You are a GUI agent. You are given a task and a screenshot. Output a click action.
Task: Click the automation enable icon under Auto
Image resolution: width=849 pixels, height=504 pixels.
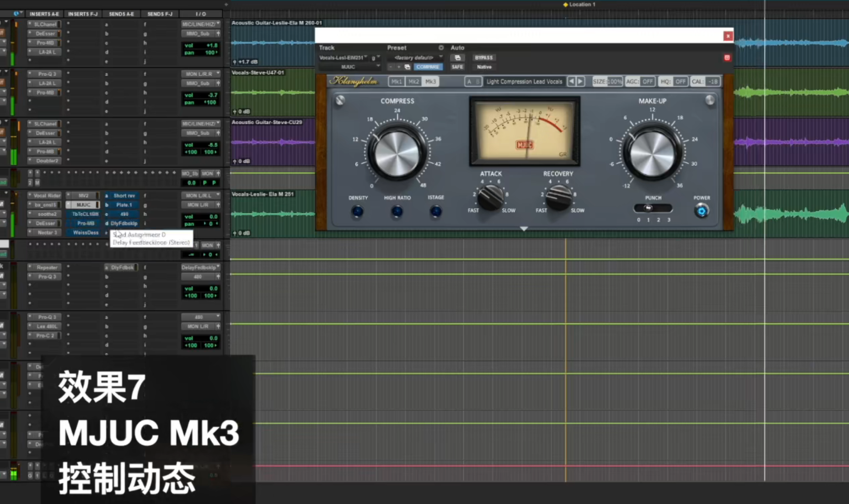click(x=457, y=58)
